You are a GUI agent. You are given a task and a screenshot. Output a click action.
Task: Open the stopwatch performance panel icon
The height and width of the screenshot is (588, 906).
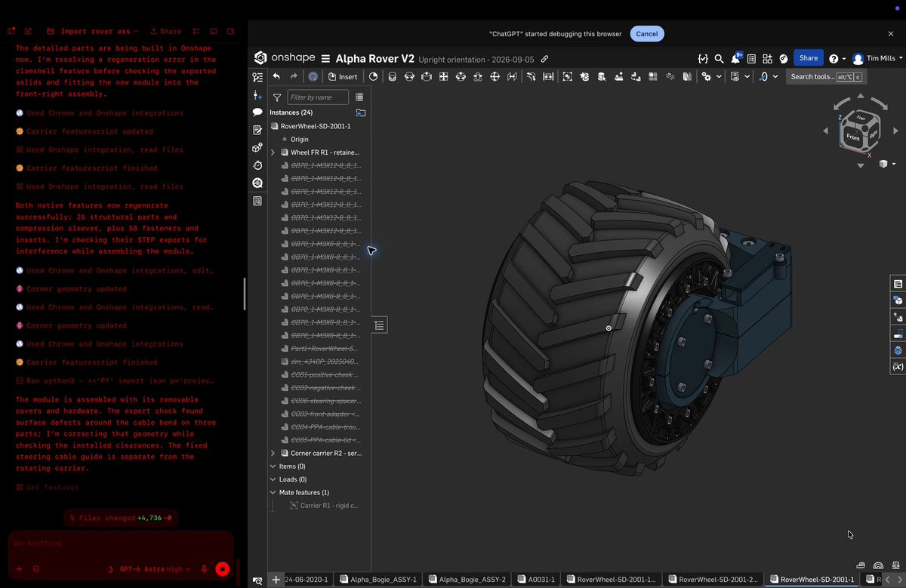tap(257, 165)
